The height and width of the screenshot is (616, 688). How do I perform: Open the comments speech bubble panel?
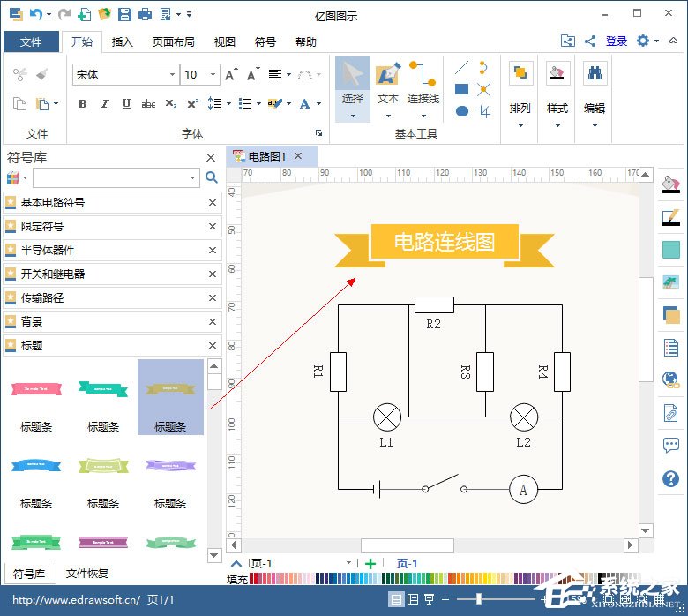click(670, 446)
